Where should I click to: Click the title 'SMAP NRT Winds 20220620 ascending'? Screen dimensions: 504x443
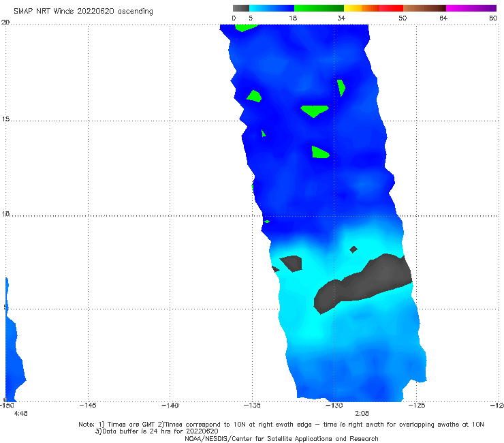point(83,12)
